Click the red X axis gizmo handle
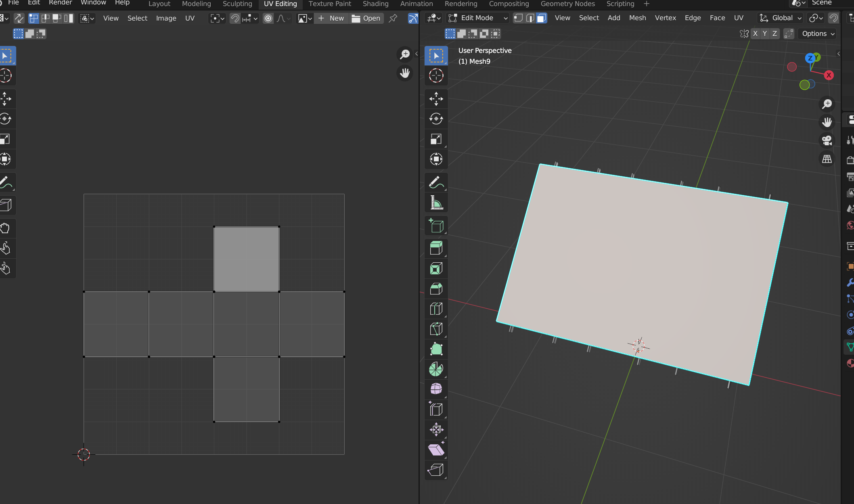854x504 pixels. [x=829, y=75]
